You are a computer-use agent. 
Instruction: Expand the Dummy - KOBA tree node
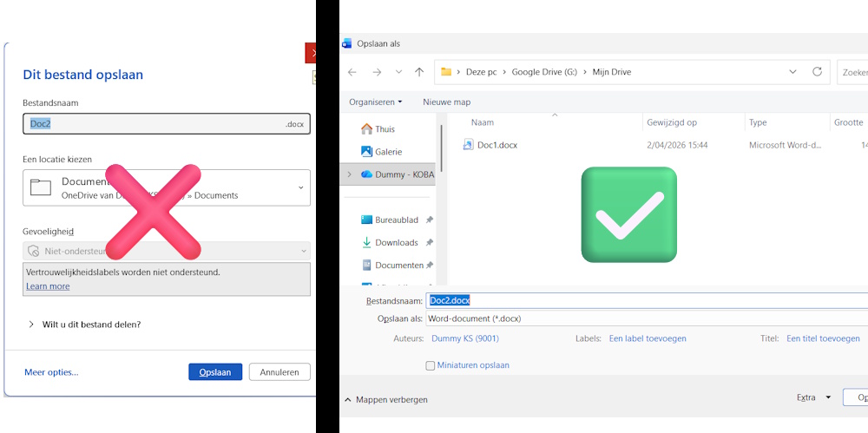click(349, 174)
